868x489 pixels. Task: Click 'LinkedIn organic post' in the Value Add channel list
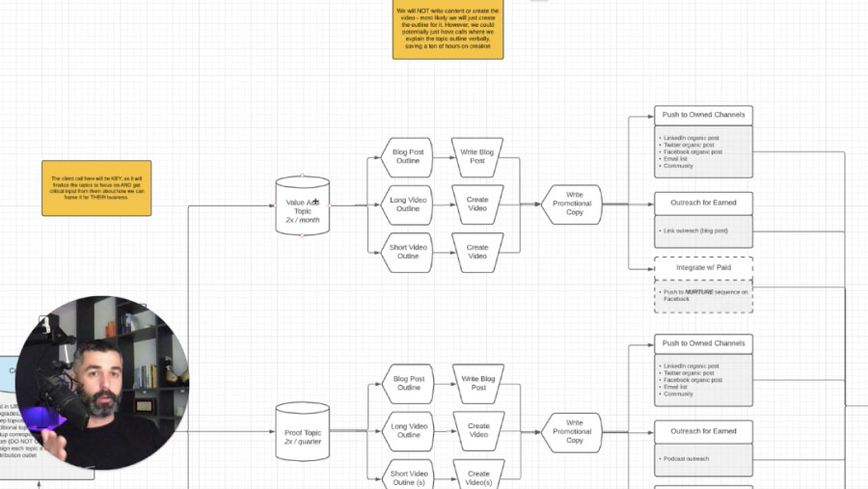coord(691,138)
